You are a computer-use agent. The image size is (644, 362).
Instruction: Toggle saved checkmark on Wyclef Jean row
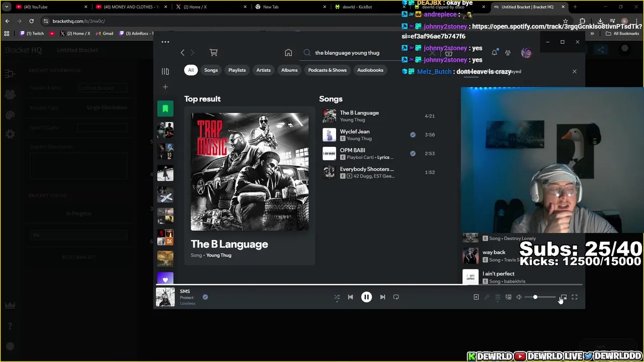[x=413, y=135]
